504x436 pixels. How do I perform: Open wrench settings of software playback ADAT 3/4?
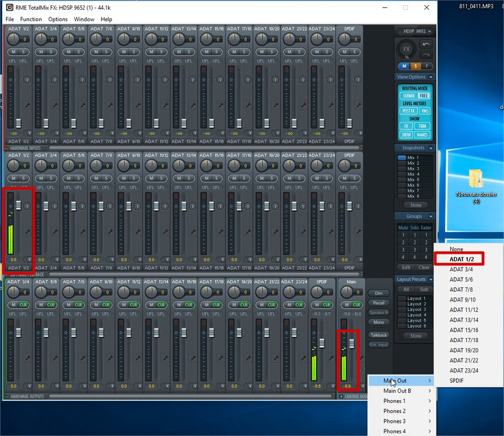(x=55, y=232)
